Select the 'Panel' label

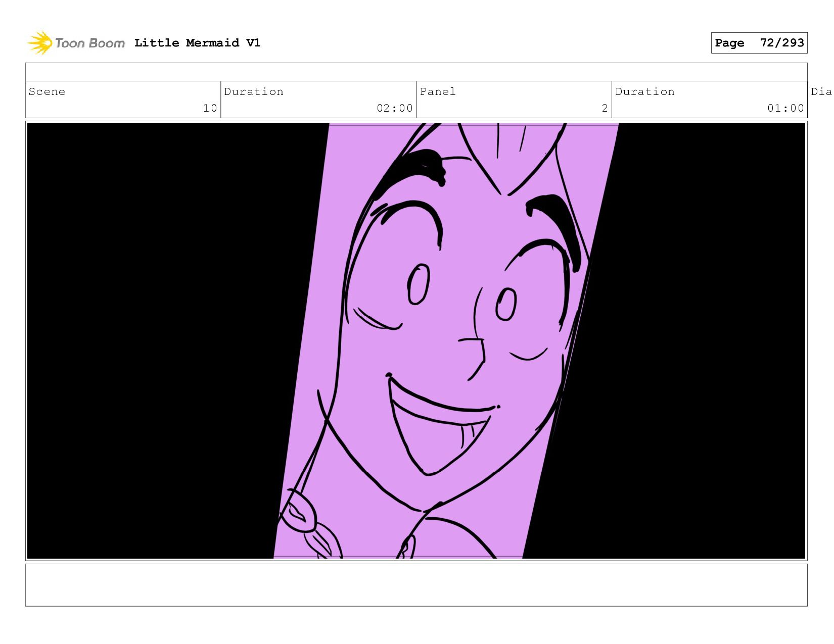coord(438,91)
